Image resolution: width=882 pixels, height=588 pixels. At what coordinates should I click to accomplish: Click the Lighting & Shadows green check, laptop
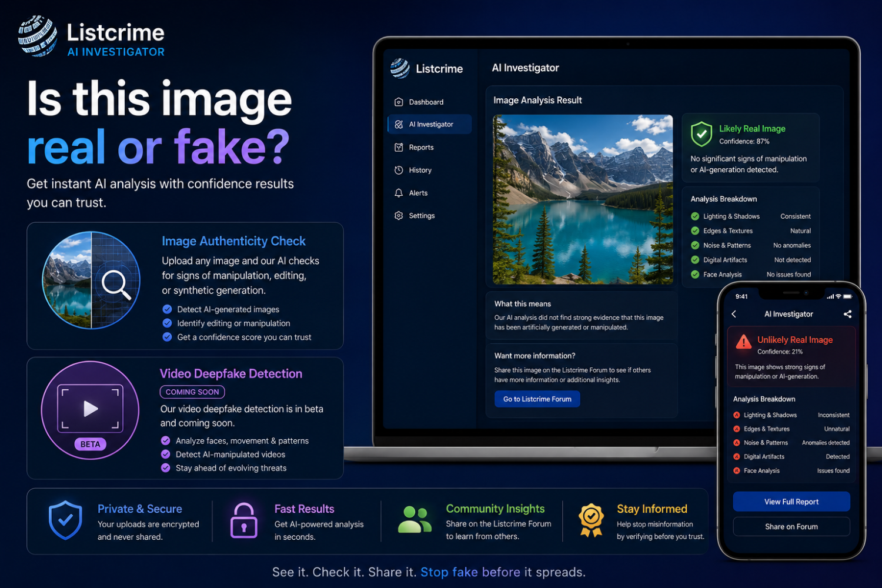click(695, 216)
